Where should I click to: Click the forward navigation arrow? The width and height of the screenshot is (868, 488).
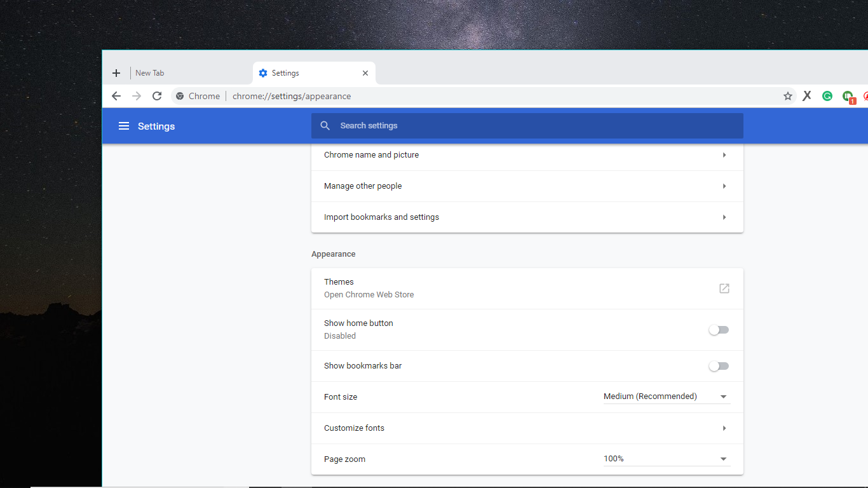tap(137, 96)
